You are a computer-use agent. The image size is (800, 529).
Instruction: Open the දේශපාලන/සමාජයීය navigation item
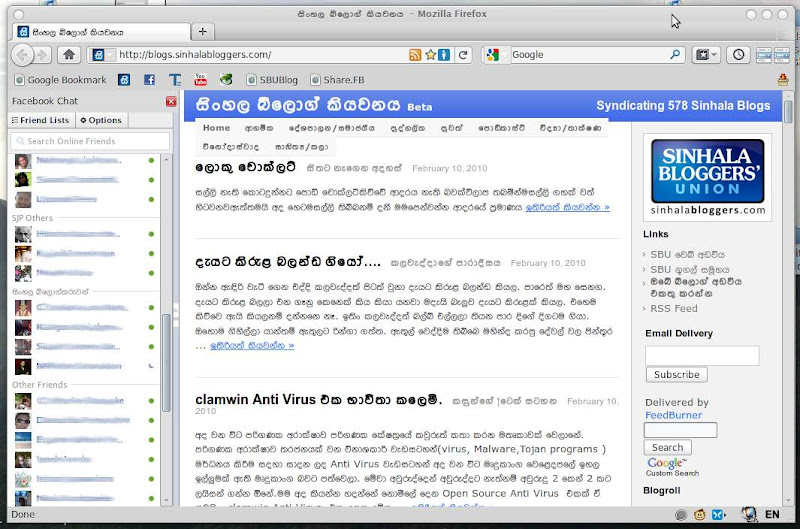[x=331, y=128]
